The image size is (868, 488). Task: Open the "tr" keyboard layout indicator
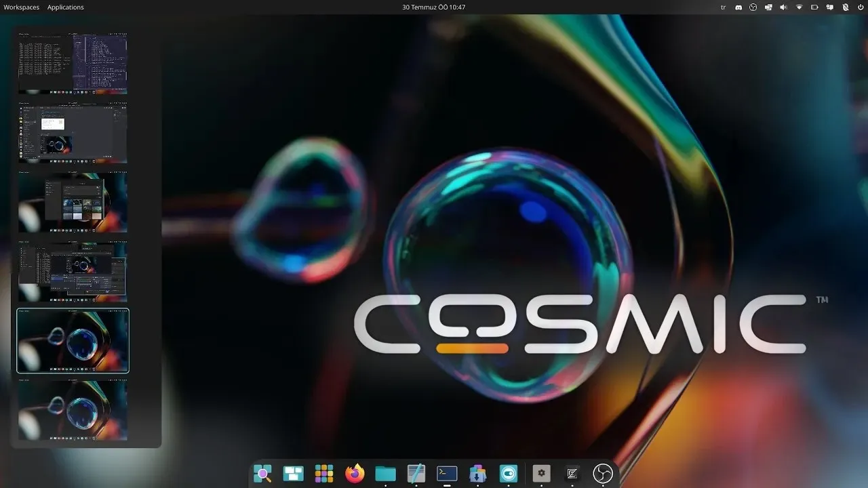[723, 7]
